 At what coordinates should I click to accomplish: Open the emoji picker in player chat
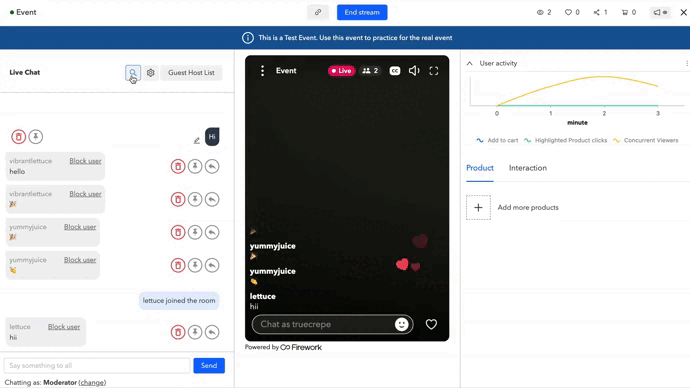click(x=401, y=325)
